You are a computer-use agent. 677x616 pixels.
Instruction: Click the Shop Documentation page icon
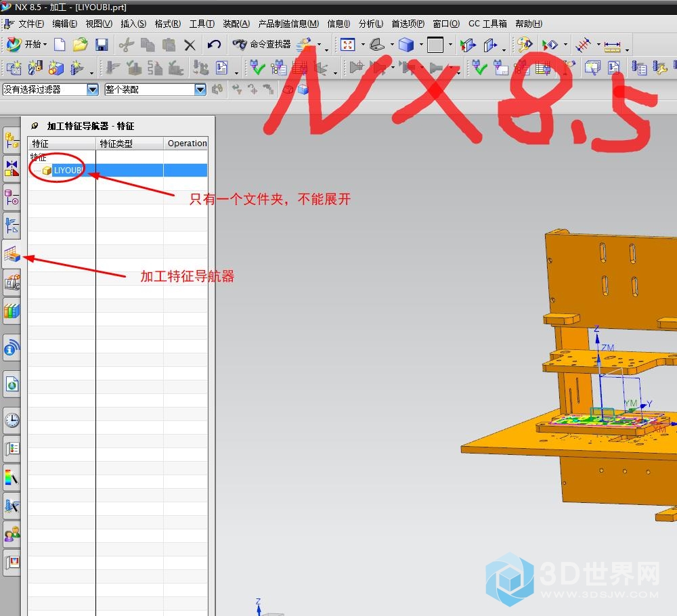click(221, 68)
